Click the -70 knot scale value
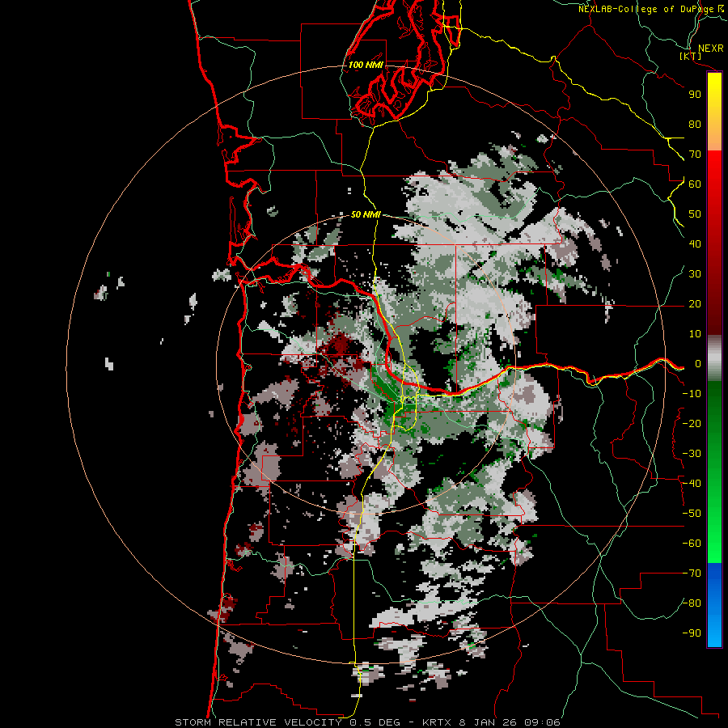 click(x=692, y=574)
